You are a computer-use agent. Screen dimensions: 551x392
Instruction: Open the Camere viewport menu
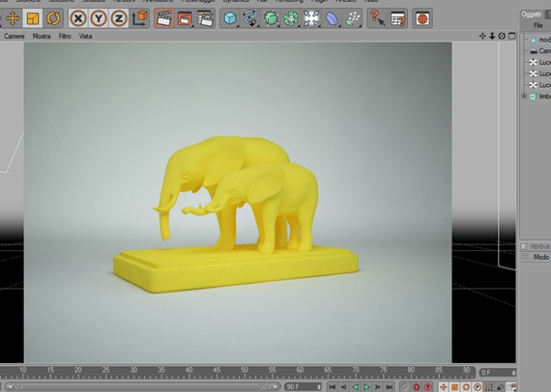[x=14, y=36]
